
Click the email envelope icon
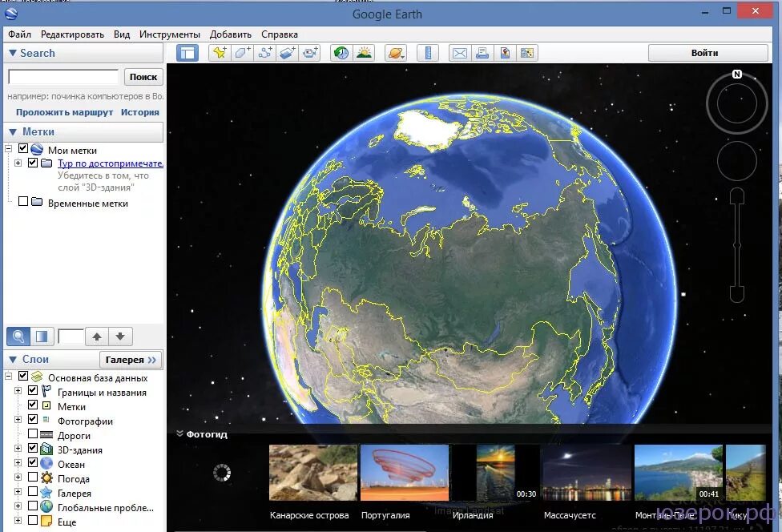(x=459, y=53)
